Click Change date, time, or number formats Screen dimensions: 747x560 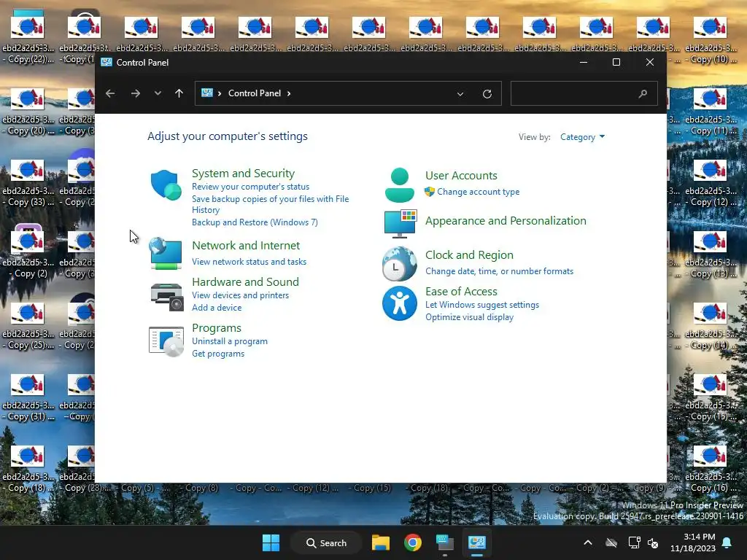499,271
